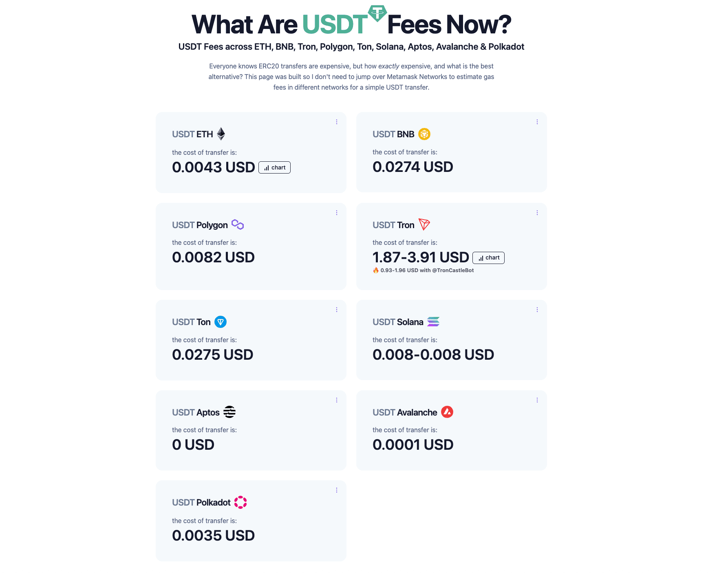This screenshot has height=574, width=728.
Task: Open the chart for USDT ETH fees
Action: 274,167
